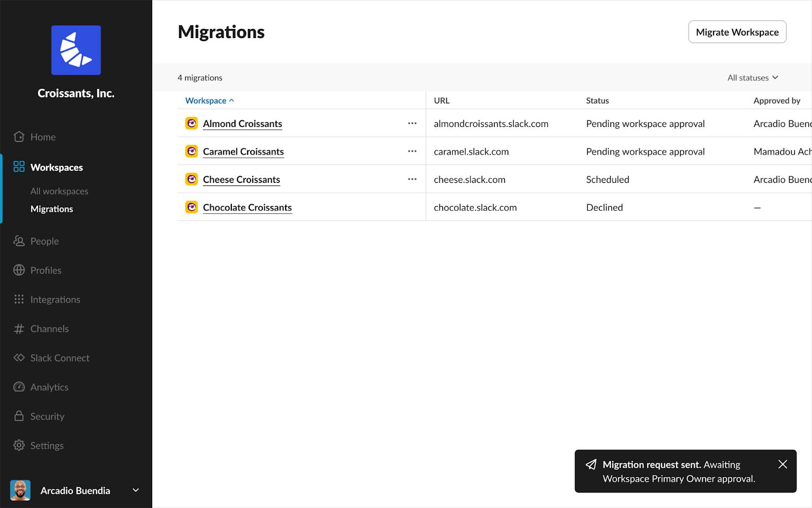Open the Caramel Croissants workspace link
The width and height of the screenshot is (812, 508).
(243, 151)
